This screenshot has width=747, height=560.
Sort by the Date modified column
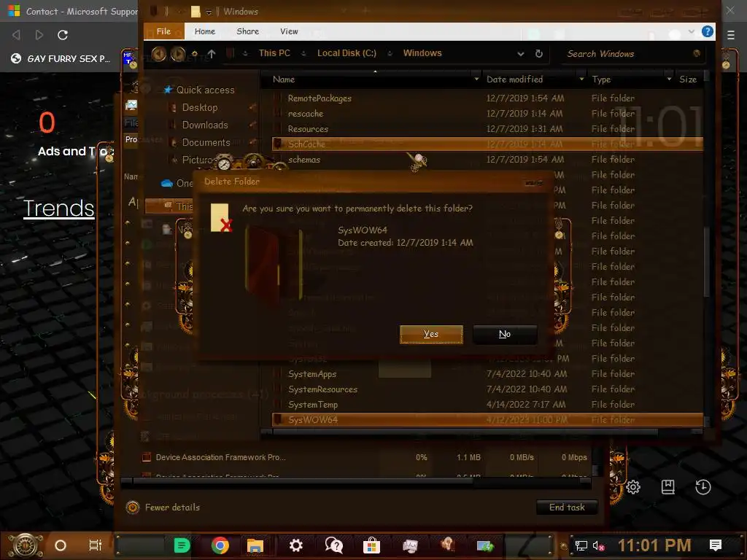pos(514,79)
